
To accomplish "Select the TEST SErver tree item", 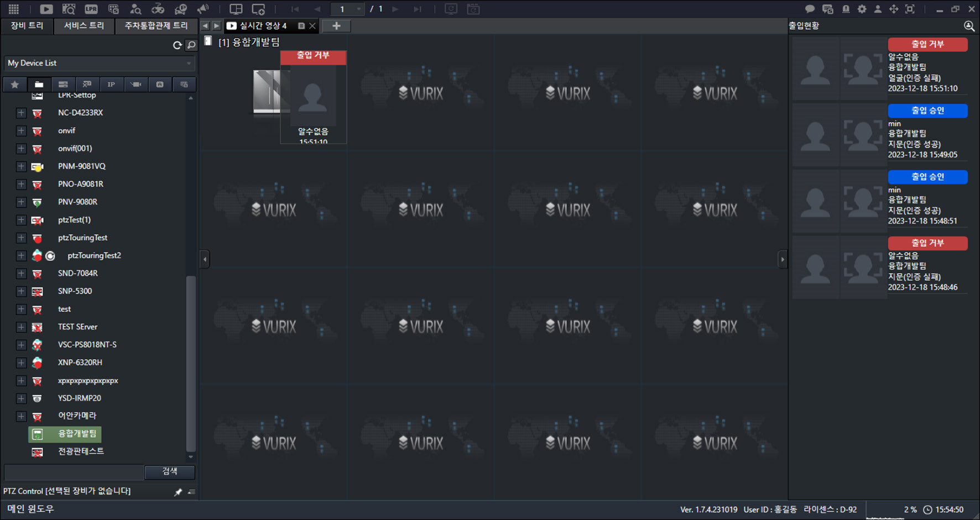I will 77,327.
